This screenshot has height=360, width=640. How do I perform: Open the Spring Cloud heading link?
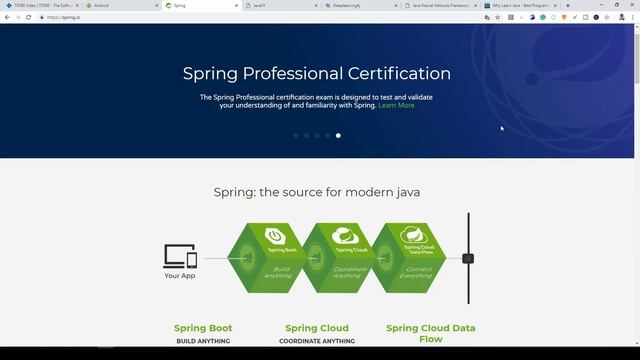[x=317, y=328]
